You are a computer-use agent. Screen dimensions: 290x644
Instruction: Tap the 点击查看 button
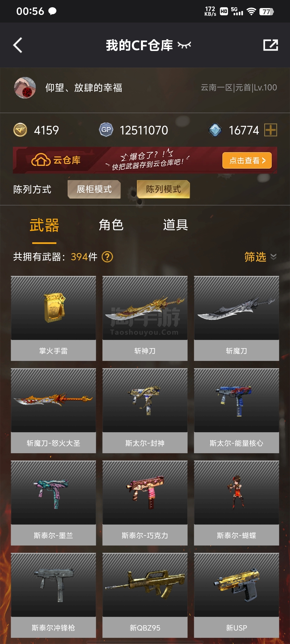(x=247, y=160)
